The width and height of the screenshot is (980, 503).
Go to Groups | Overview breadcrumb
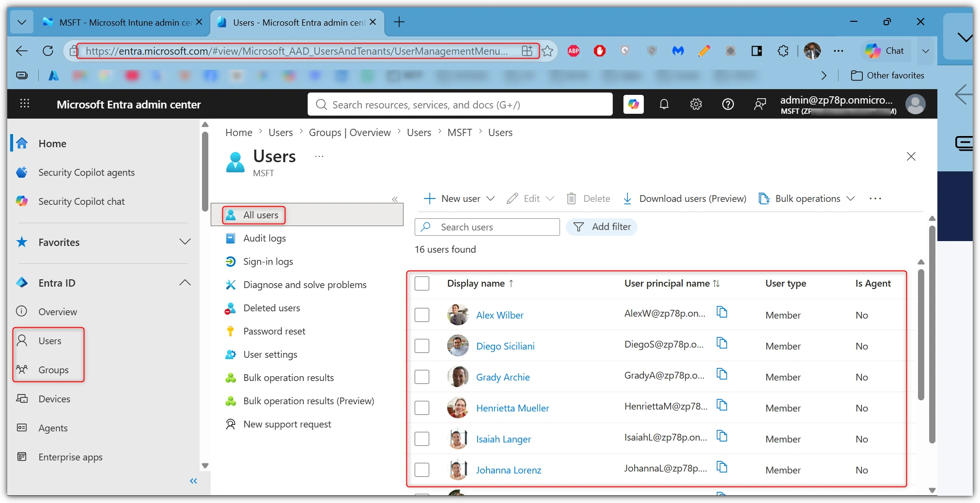coord(350,133)
